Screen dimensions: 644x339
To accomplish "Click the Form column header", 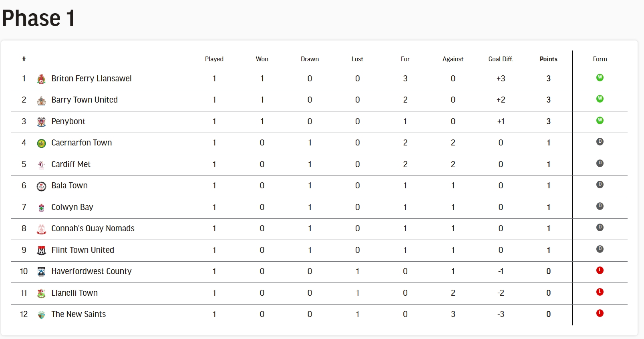I will coord(600,59).
